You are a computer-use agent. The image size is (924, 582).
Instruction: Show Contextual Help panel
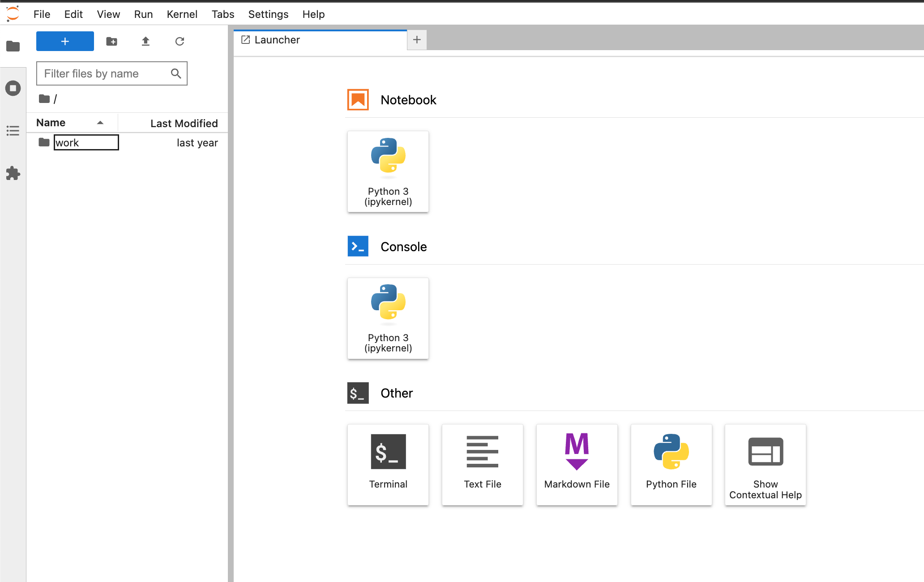coord(765,465)
